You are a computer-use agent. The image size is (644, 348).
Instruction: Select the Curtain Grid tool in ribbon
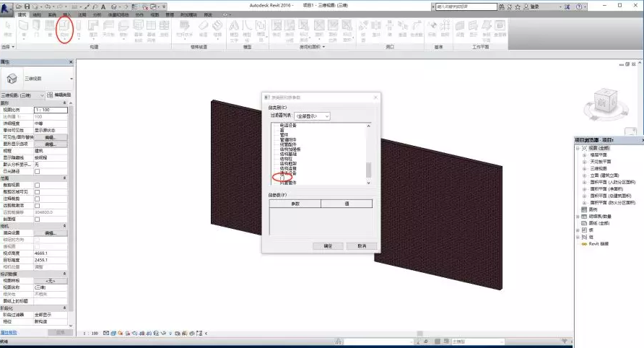point(151,30)
